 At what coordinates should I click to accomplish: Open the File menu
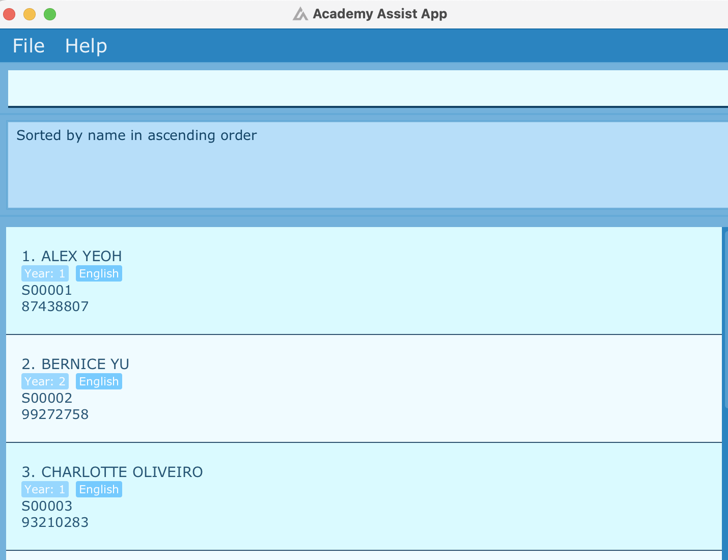29,46
